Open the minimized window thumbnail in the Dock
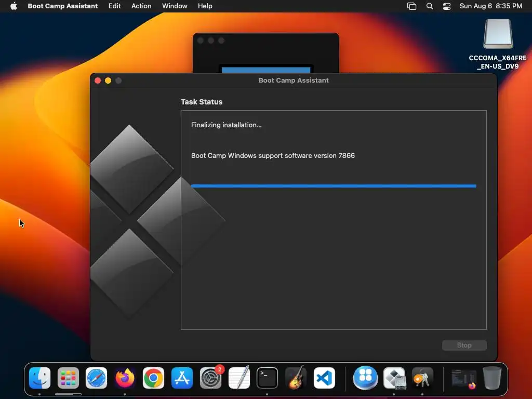This screenshot has height=399, width=532. pos(464,379)
